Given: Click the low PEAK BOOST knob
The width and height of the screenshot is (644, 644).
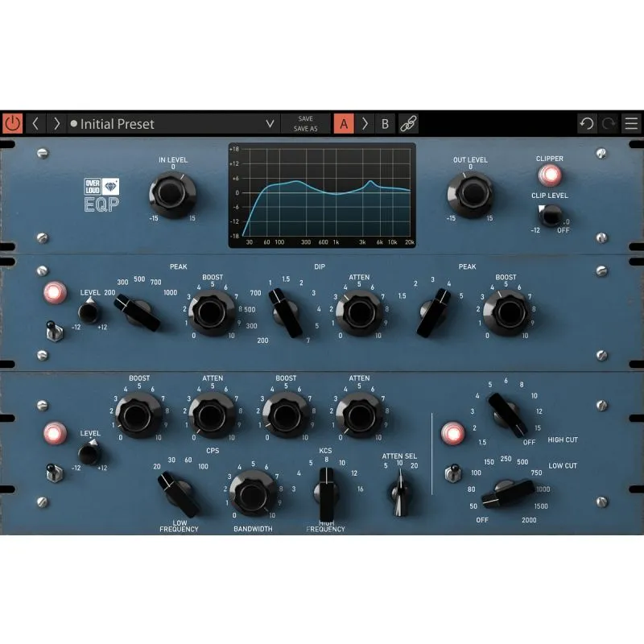Looking at the screenshot, I should 212,313.
